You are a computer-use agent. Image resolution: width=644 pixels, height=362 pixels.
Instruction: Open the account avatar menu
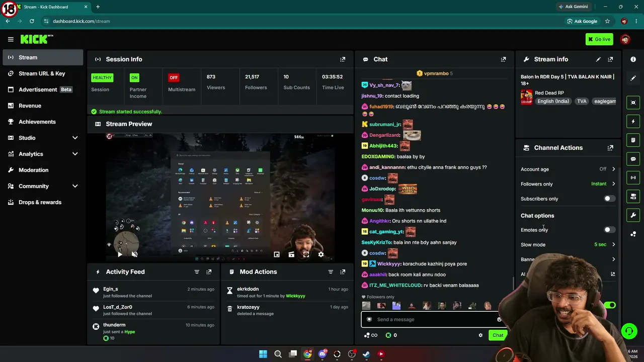625,39
